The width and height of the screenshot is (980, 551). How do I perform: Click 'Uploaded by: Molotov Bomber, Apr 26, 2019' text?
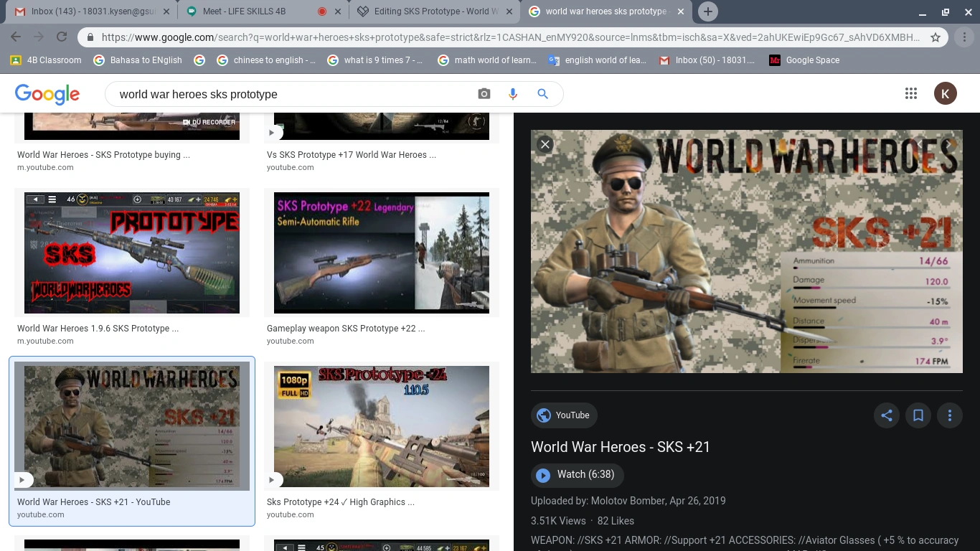pyautogui.click(x=628, y=501)
